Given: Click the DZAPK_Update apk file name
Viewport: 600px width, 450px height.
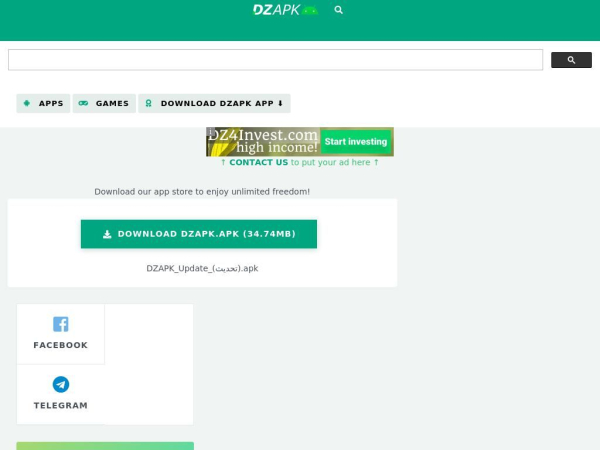Looking at the screenshot, I should point(202,268).
